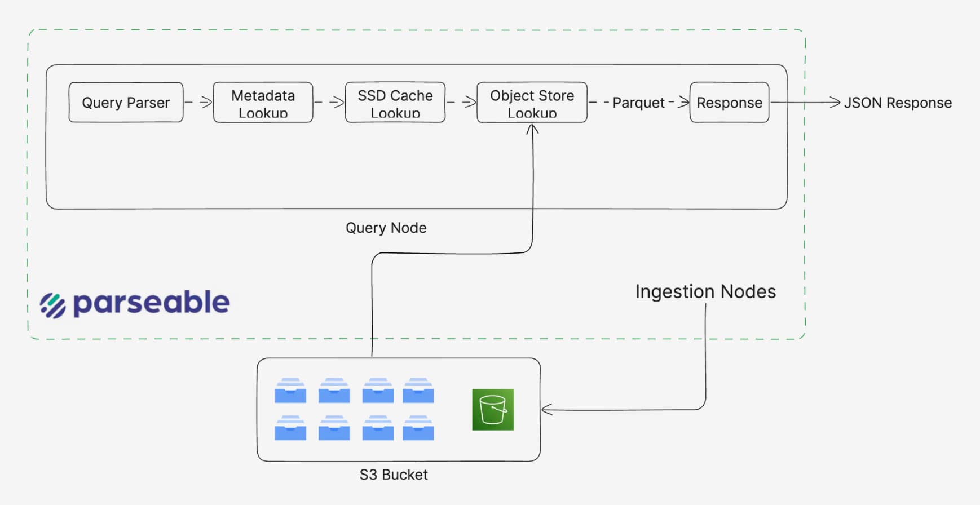Click the Query Node label
This screenshot has height=505, width=980.
tap(386, 228)
